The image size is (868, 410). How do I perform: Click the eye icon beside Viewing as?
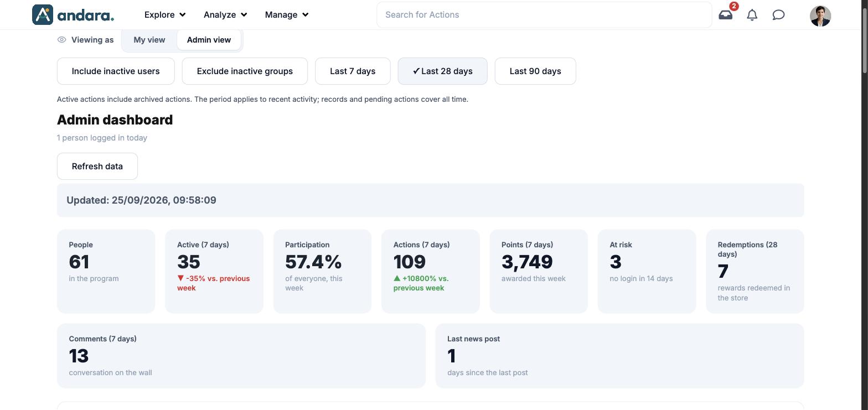click(x=61, y=40)
